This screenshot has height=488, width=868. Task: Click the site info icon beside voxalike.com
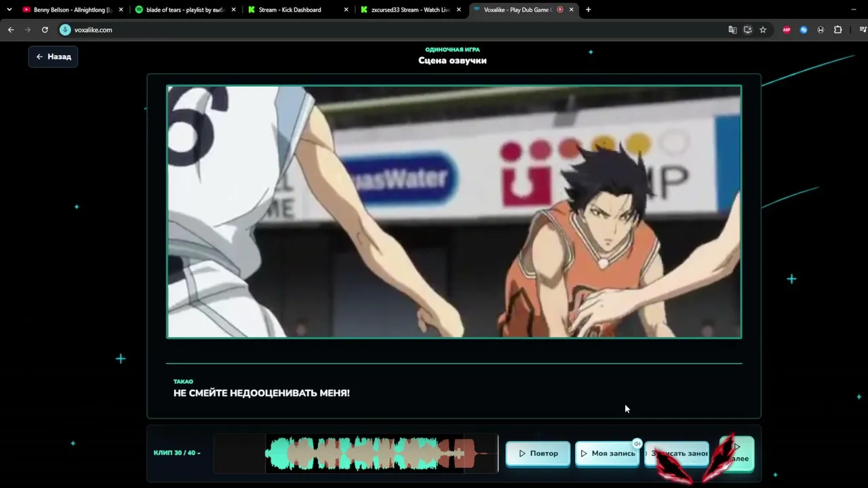[65, 30]
